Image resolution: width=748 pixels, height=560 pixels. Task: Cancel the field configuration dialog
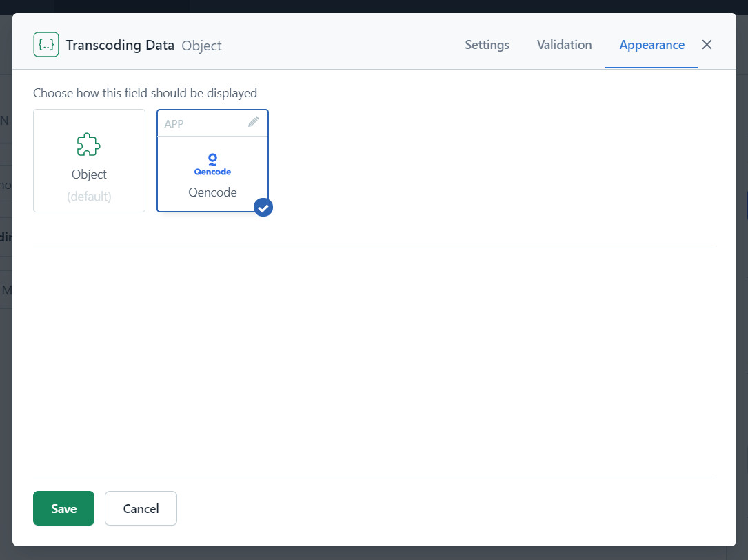pos(141,508)
